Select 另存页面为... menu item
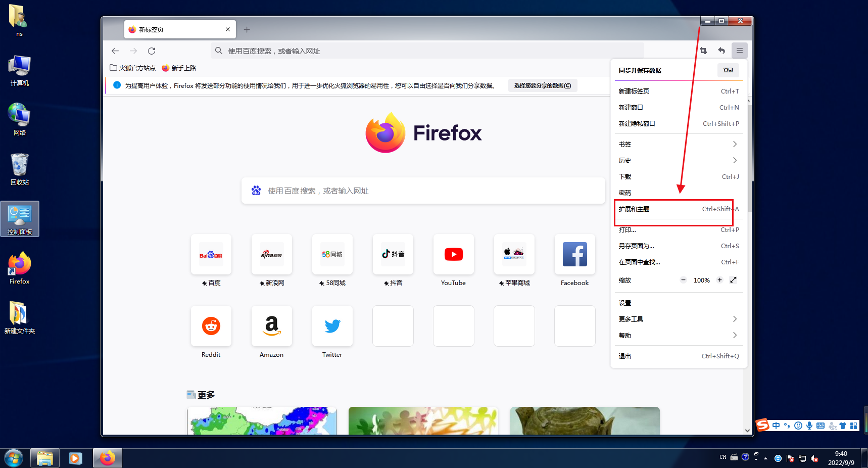This screenshot has width=868, height=468. pyautogui.click(x=679, y=246)
